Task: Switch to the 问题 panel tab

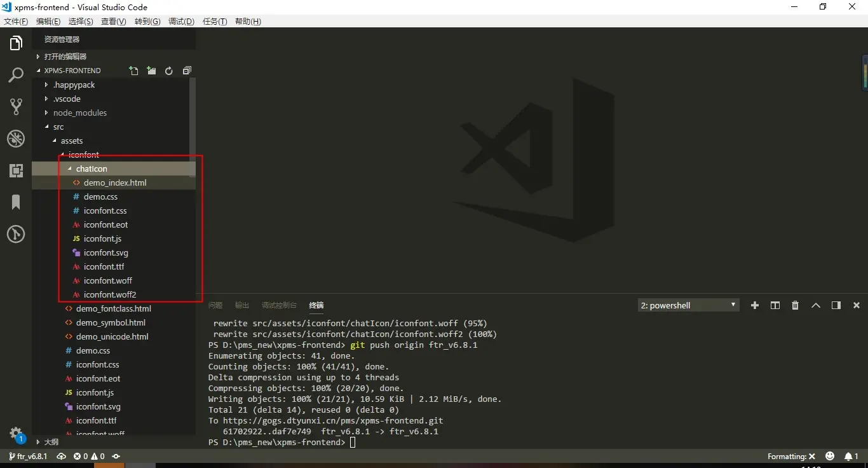Action: [215, 305]
